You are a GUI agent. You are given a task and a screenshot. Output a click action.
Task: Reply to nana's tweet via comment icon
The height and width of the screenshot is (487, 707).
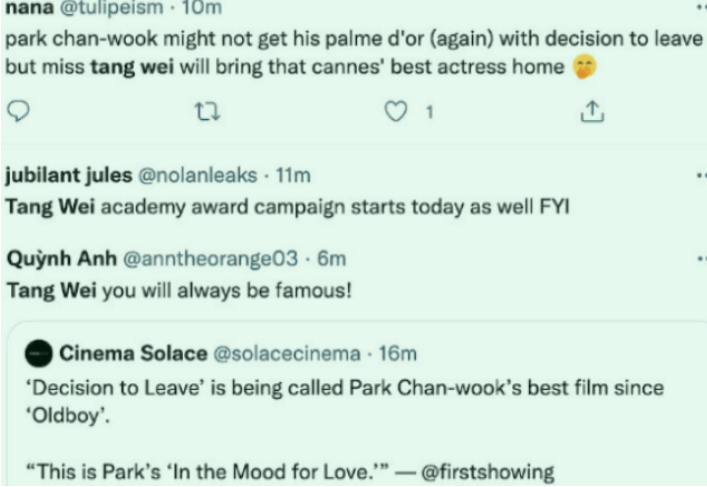point(18,111)
